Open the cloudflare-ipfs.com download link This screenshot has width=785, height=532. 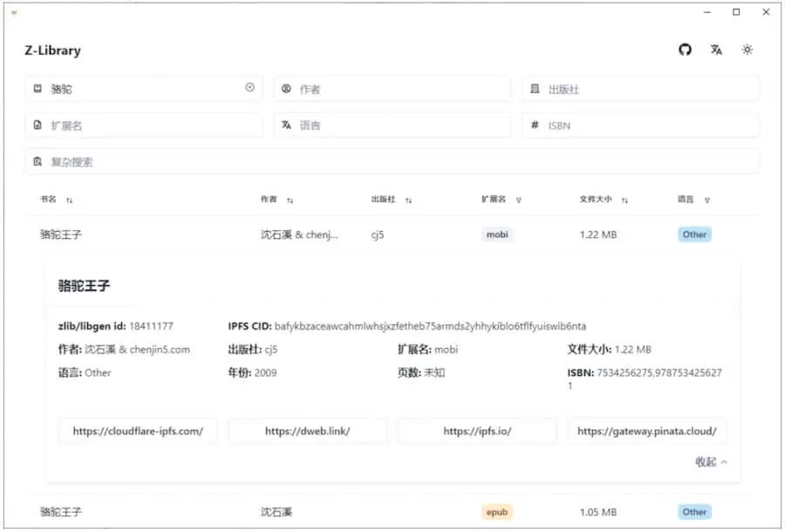coord(137,430)
